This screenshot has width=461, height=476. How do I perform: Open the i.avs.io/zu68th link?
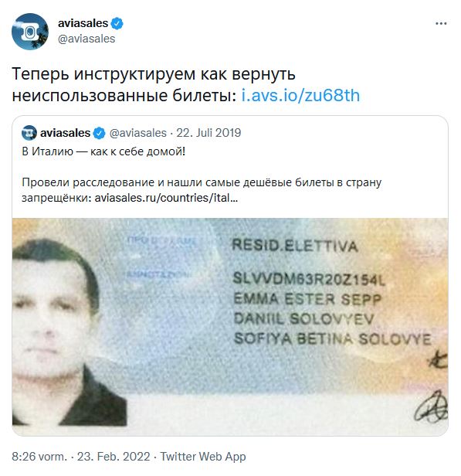pos(300,95)
